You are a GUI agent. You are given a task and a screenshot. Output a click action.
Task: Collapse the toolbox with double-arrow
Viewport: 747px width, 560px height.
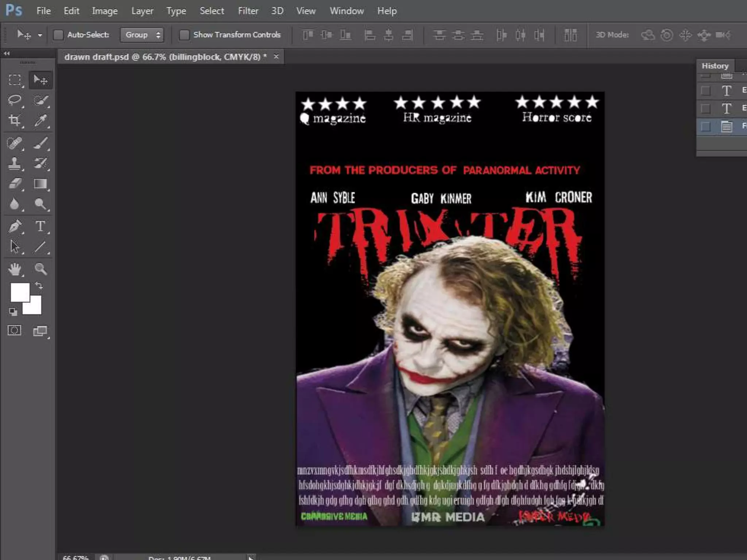[x=7, y=54]
